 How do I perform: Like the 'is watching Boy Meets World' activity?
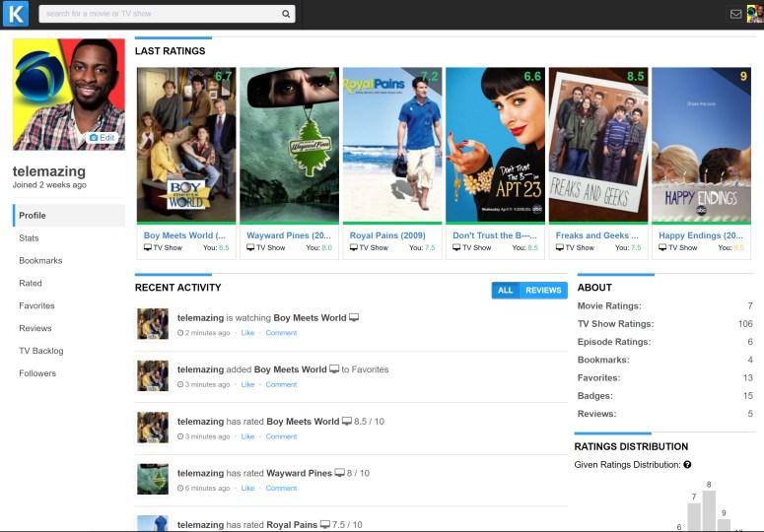click(247, 333)
